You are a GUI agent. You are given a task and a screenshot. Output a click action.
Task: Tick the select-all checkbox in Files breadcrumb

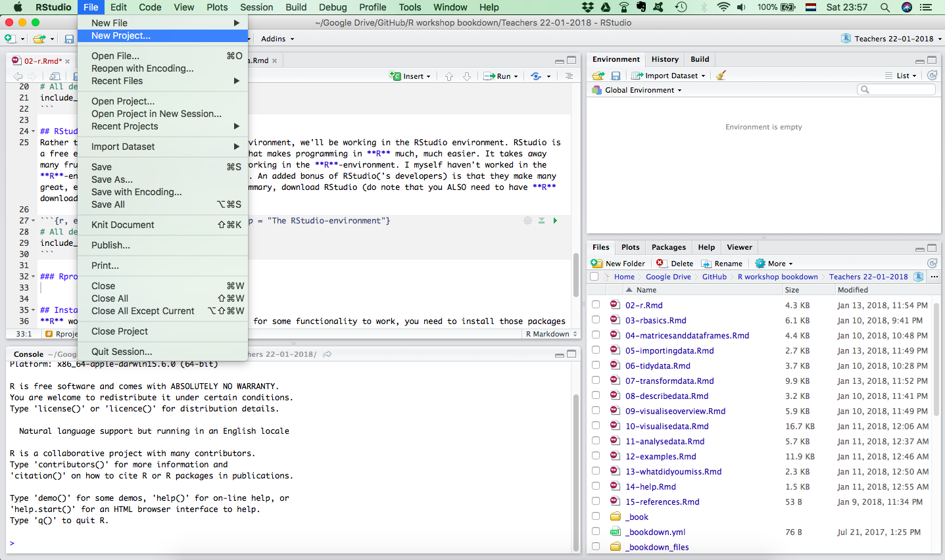[594, 277]
